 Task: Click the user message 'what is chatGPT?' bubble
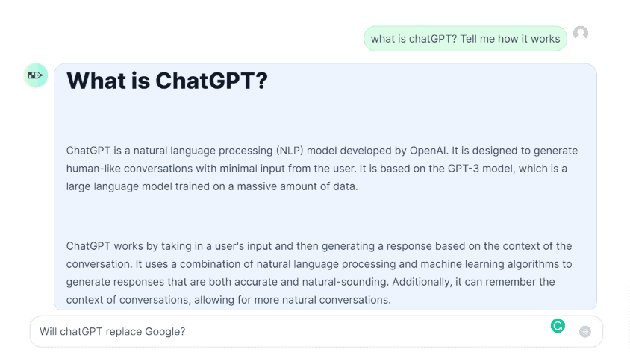pyautogui.click(x=465, y=39)
